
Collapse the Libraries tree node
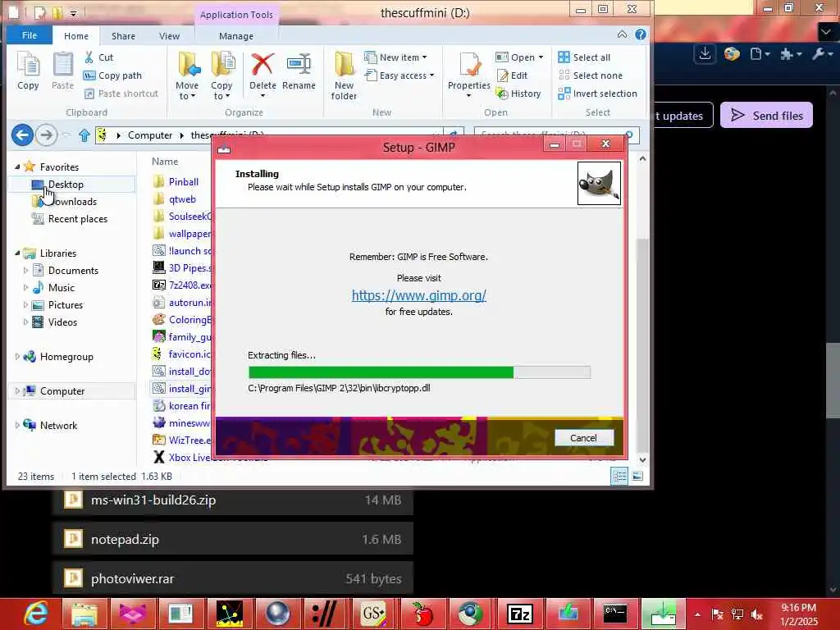click(17, 253)
